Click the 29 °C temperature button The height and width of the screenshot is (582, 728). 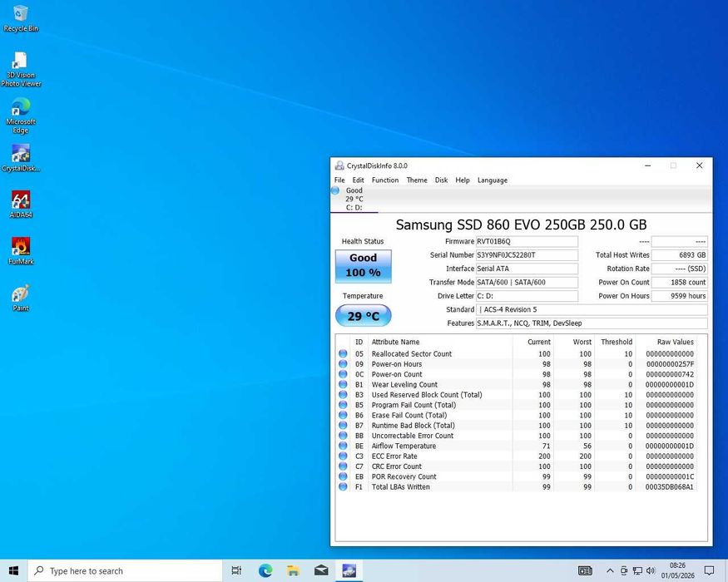coord(363,316)
